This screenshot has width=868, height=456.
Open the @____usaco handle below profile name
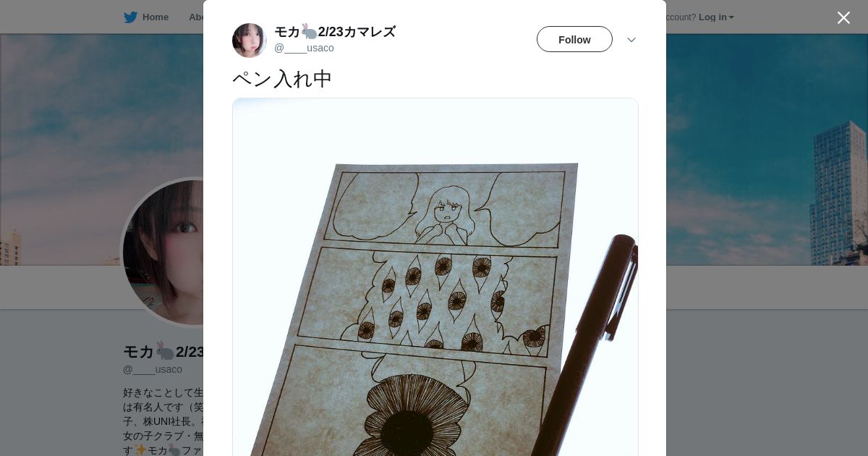(153, 369)
